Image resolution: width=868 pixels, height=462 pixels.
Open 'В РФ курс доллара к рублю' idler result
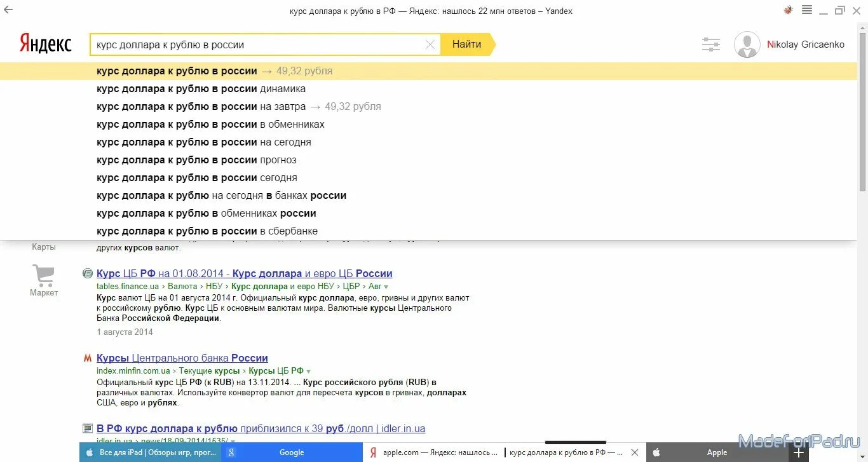click(x=261, y=428)
